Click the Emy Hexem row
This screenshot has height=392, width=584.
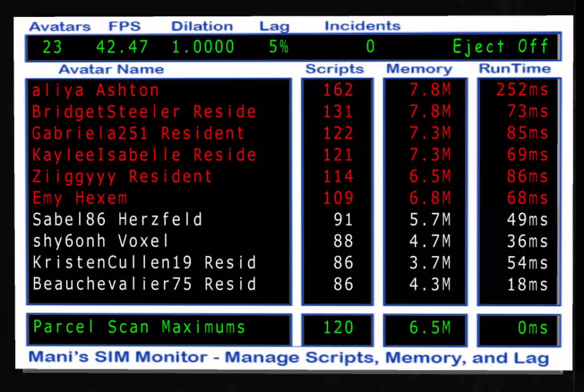(79, 198)
